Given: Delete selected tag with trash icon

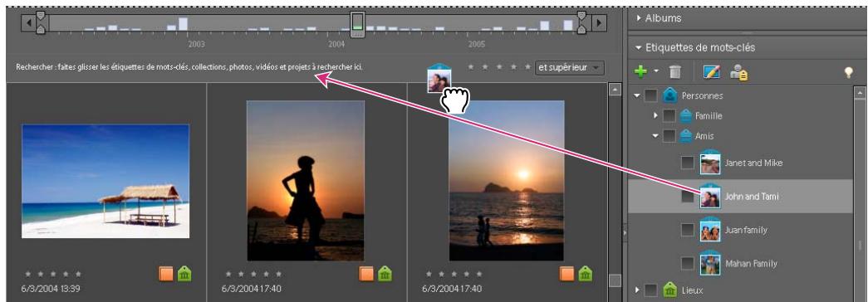Looking at the screenshot, I should point(674,72).
